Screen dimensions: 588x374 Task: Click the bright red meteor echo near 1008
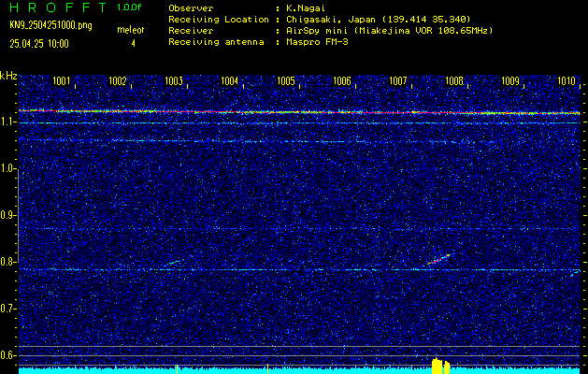438,259
